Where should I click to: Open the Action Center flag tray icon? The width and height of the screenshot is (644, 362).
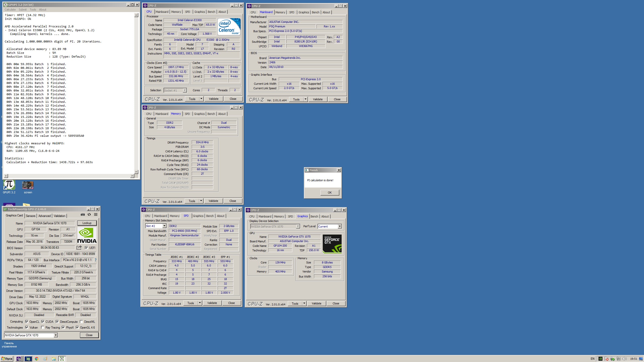click(x=607, y=359)
